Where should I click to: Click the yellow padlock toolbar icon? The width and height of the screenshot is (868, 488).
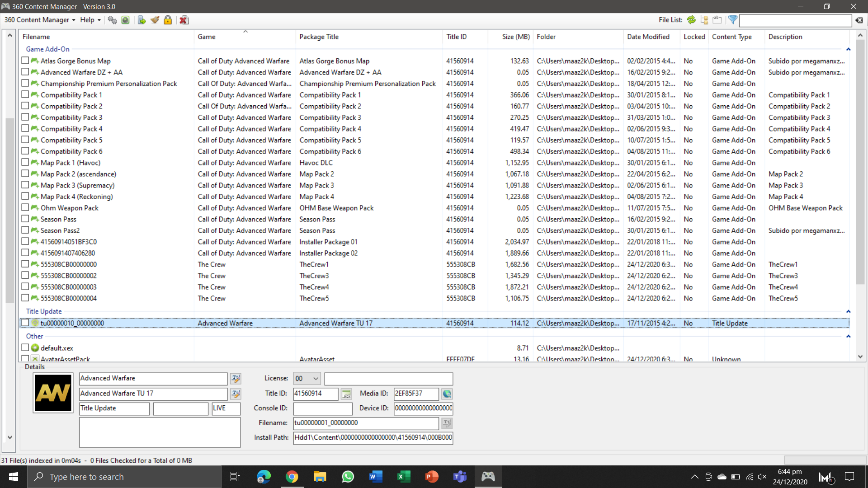[x=168, y=20]
